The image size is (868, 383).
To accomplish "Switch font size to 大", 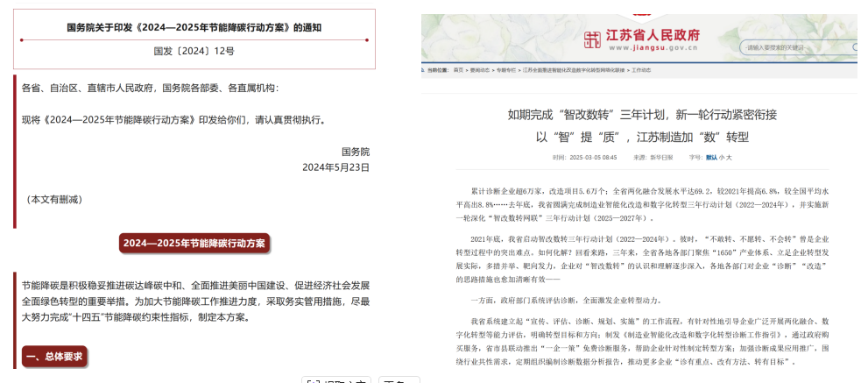I will pyautogui.click(x=729, y=157).
